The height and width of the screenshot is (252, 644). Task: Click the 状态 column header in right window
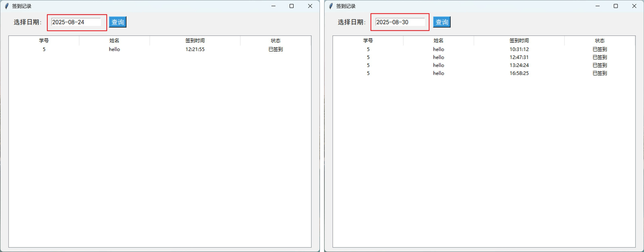(x=600, y=40)
